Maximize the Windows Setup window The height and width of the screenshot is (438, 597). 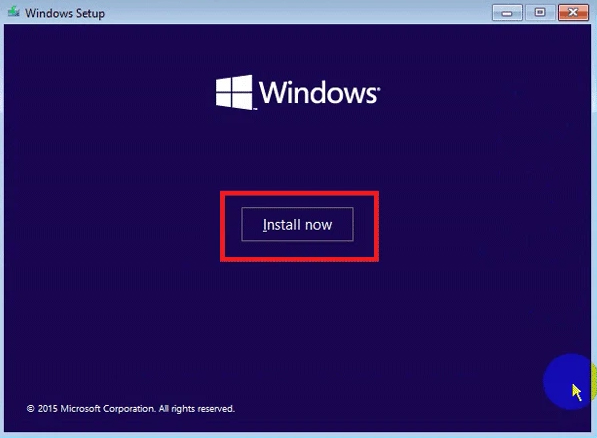(x=540, y=13)
